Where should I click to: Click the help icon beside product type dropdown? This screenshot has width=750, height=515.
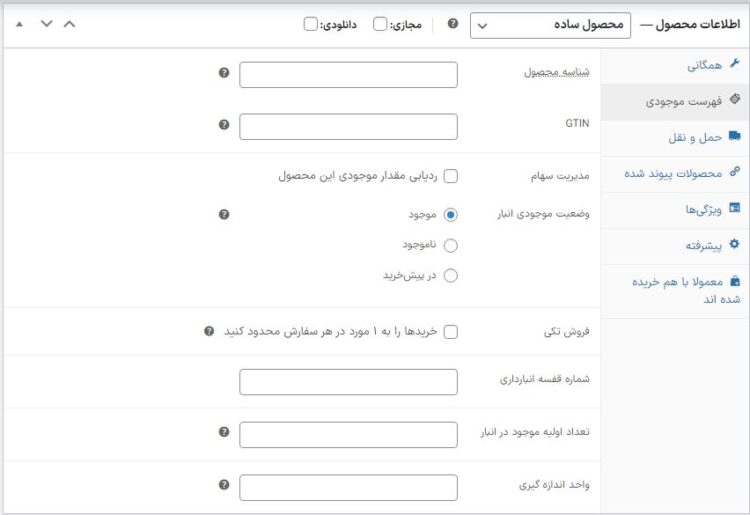click(x=452, y=23)
